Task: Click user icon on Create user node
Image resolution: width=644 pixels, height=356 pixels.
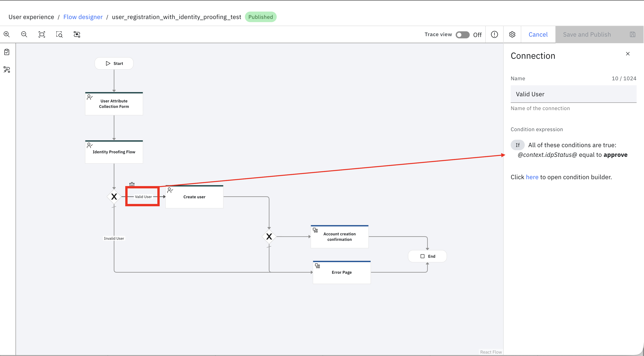Action: pos(170,190)
